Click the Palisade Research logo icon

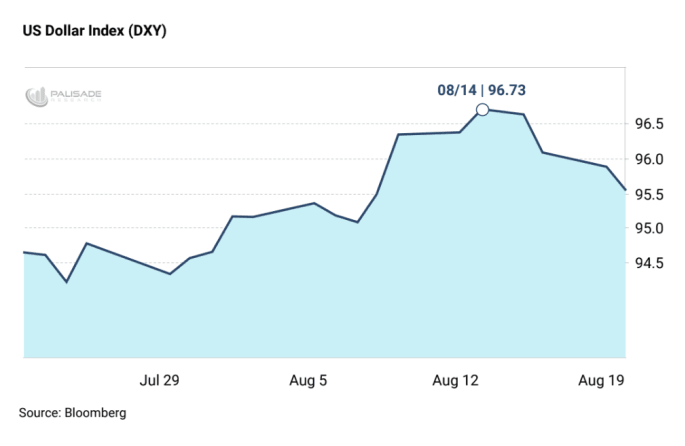36,97
